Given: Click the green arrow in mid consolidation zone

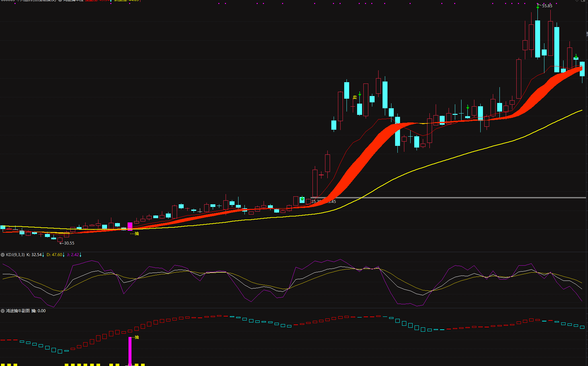Looking at the screenshot, I should pos(468,108).
